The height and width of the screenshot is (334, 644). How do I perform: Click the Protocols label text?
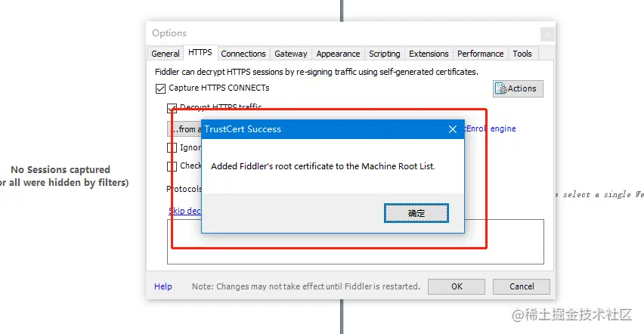[x=184, y=189]
